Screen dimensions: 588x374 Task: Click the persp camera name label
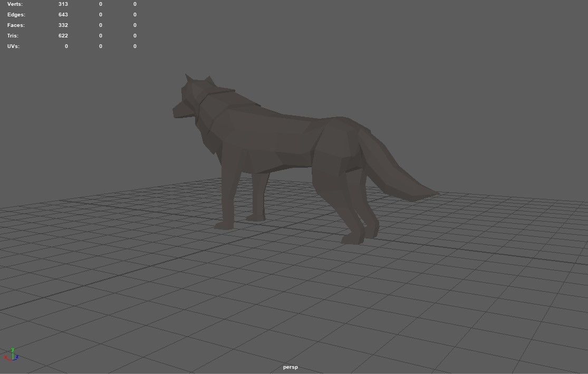[290, 367]
